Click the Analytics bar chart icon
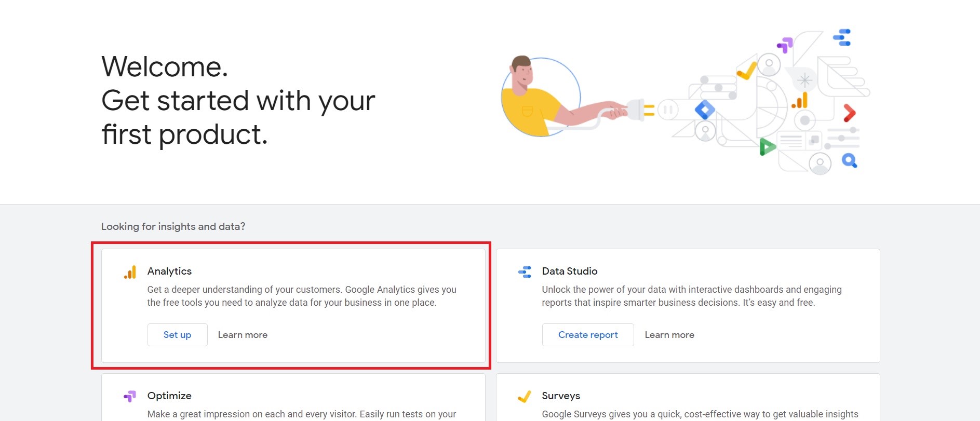Image resolution: width=980 pixels, height=421 pixels. (130, 272)
